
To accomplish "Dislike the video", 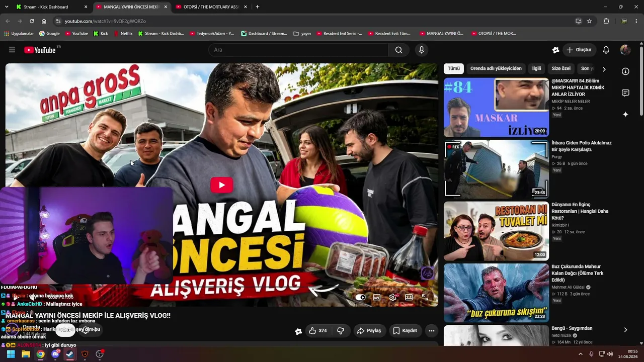I will [341, 330].
